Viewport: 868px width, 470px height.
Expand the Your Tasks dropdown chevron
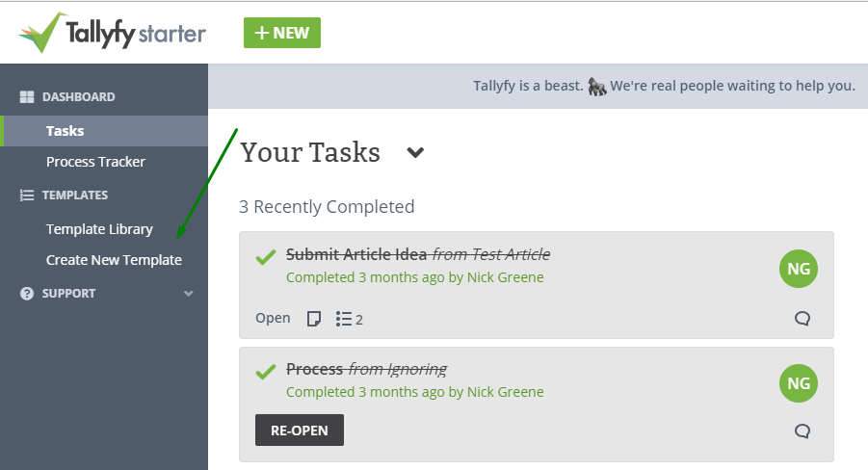(x=415, y=152)
